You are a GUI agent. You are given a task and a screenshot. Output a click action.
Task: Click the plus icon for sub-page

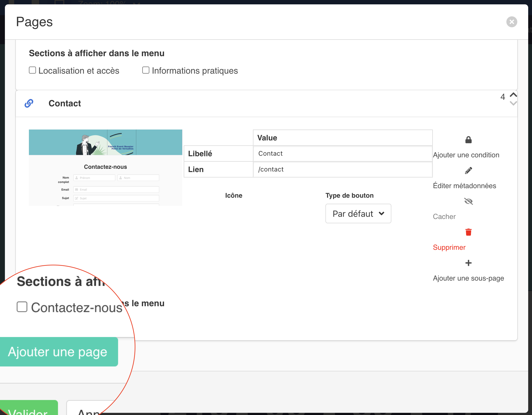click(x=468, y=263)
